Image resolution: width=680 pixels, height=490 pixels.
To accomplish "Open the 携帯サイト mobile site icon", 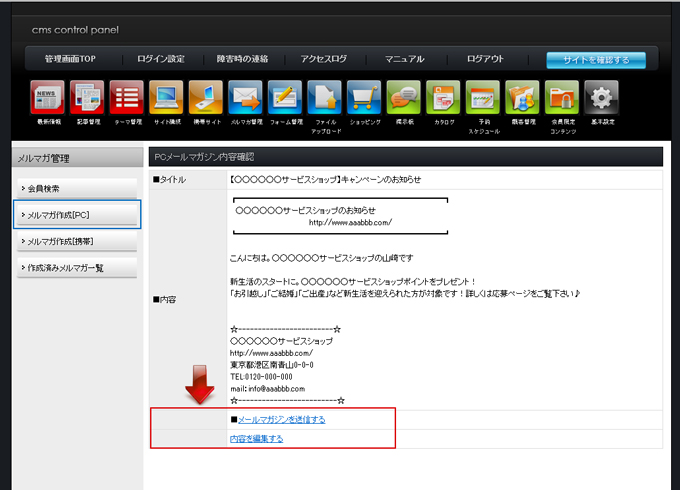I will pos(205,98).
